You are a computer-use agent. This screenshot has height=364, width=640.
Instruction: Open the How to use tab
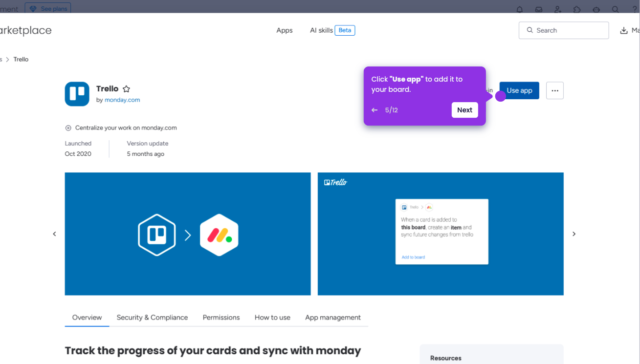click(x=272, y=318)
